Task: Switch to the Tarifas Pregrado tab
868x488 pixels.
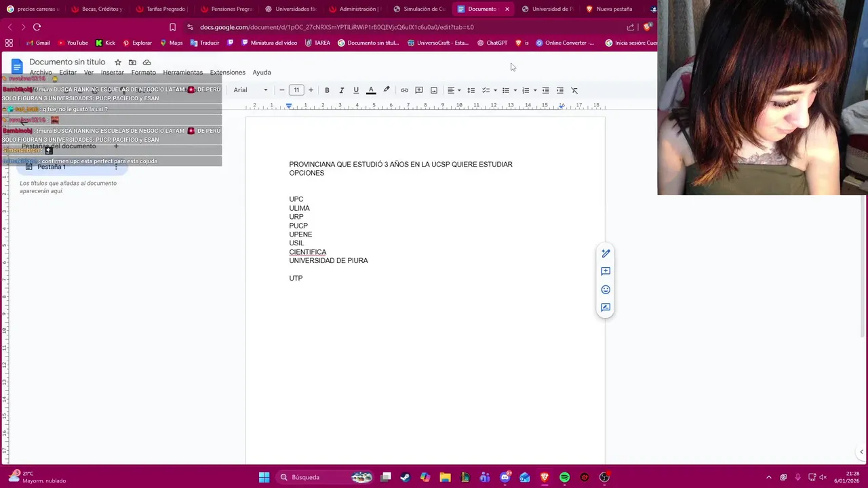Action: (160, 9)
